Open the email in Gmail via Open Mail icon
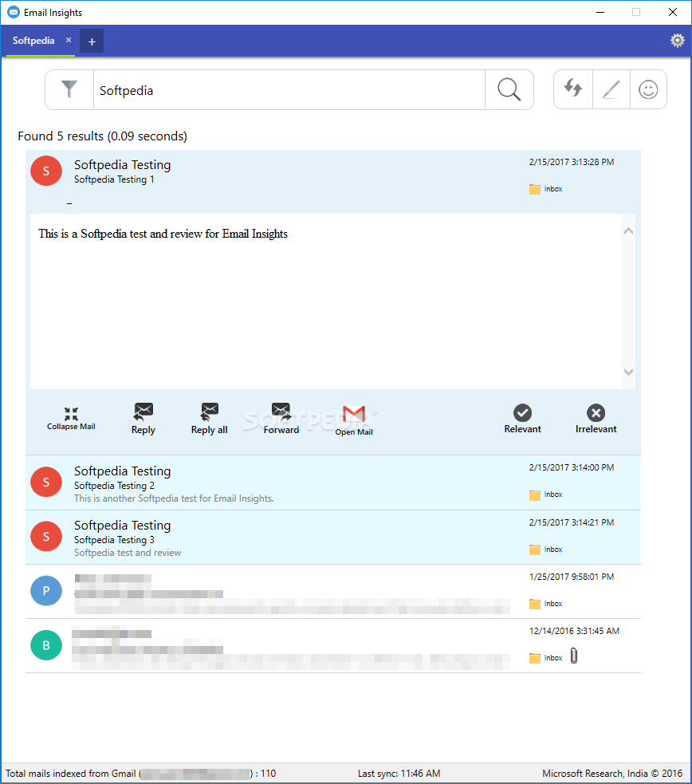Image resolution: width=692 pixels, height=784 pixels. pyautogui.click(x=354, y=413)
